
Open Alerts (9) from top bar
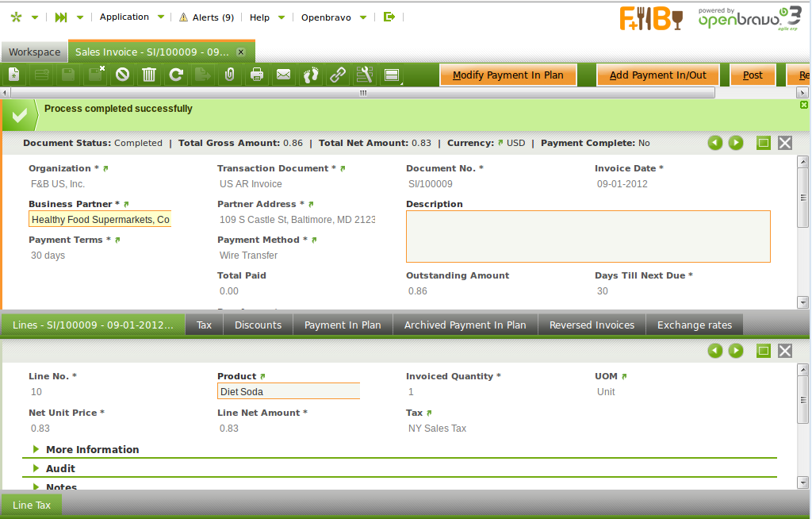(206, 17)
